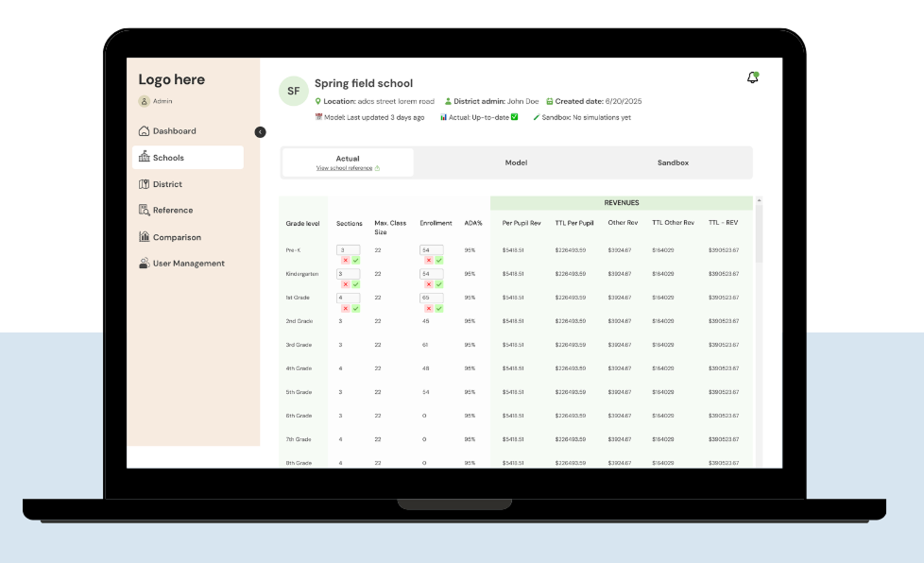Click the Comparison chart icon
The height and width of the screenshot is (563, 924).
pyautogui.click(x=144, y=237)
